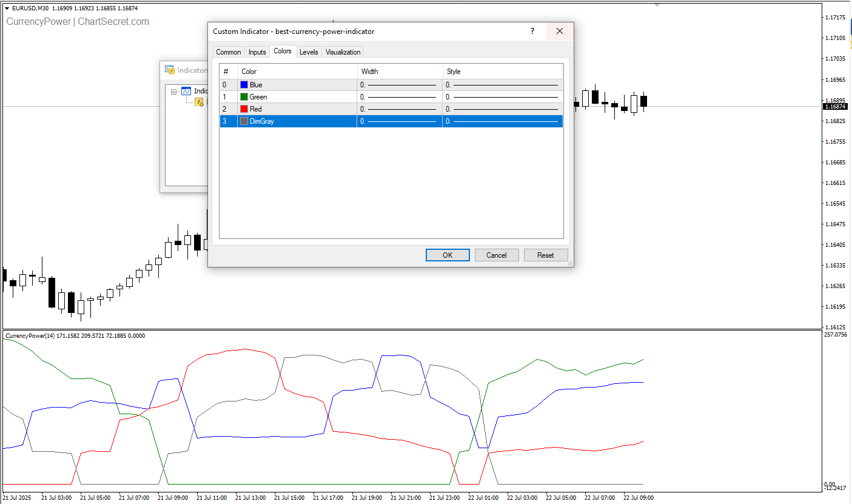Click the Indicators window title icon
This screenshot has height=504, width=852.
coord(170,70)
